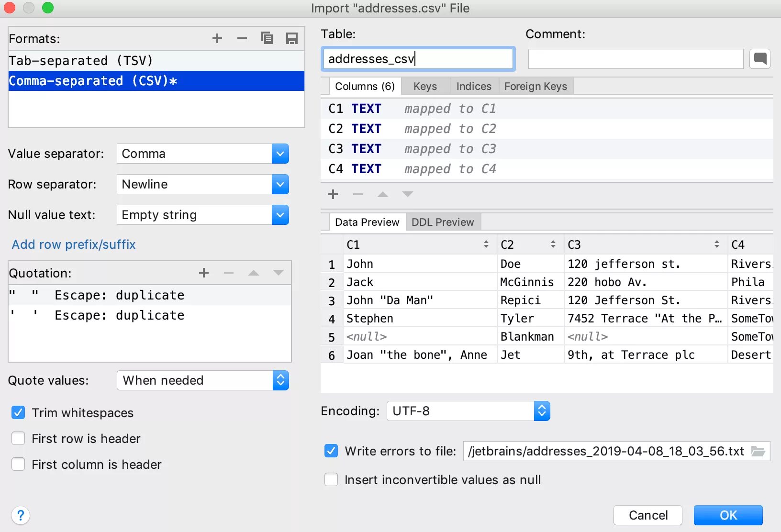The image size is (781, 532).
Task: Open the help question mark icon
Action: 21,515
